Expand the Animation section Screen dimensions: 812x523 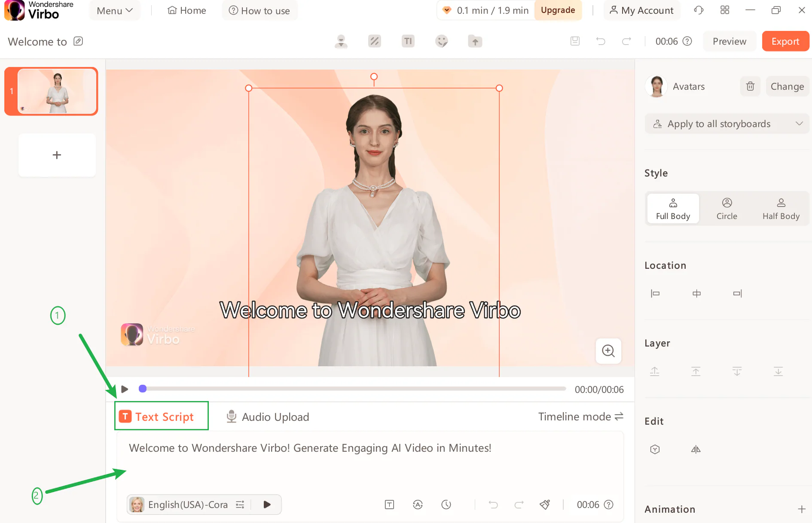(802, 509)
